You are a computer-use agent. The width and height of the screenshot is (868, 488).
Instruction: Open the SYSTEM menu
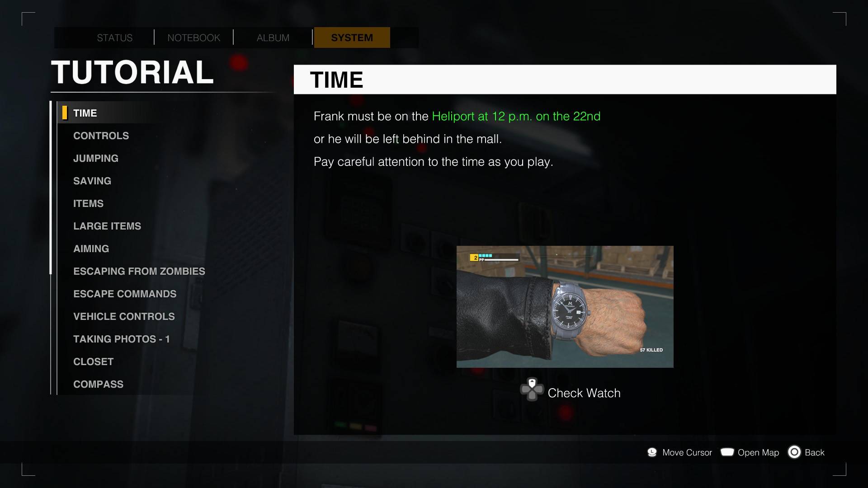[x=352, y=37]
